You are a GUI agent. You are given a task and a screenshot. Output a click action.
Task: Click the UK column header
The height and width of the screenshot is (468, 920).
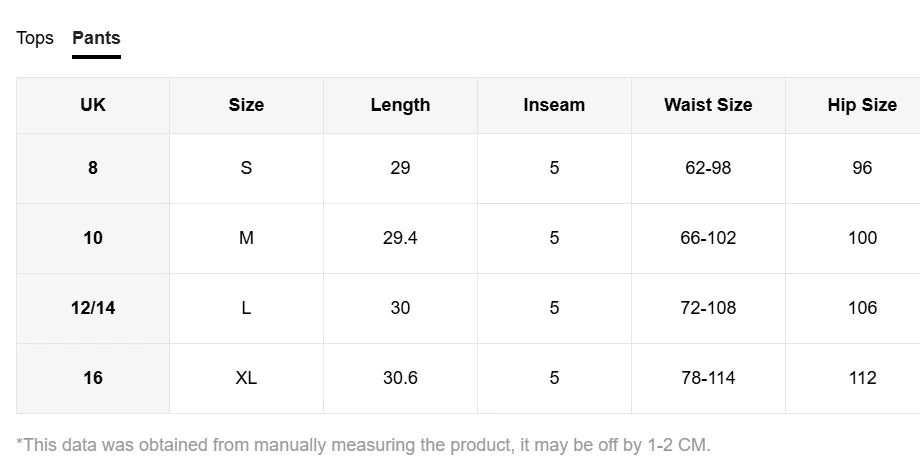click(93, 105)
